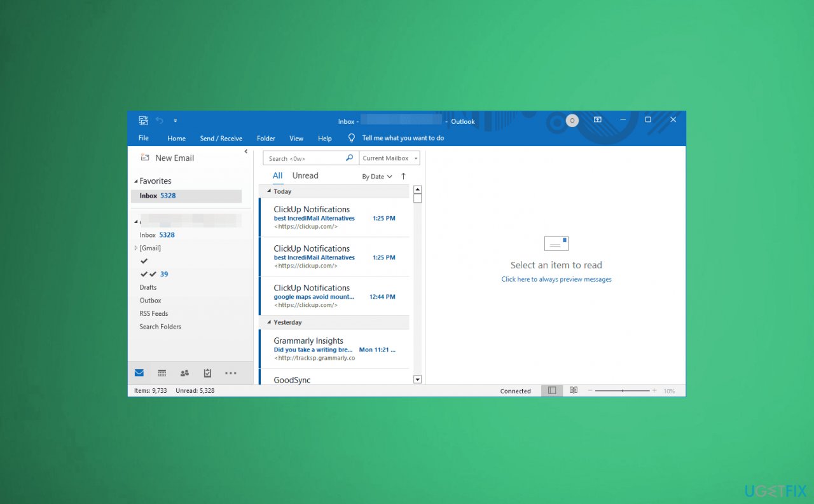The width and height of the screenshot is (814, 504).
Task: Open the GoodSync email
Action: 335,377
